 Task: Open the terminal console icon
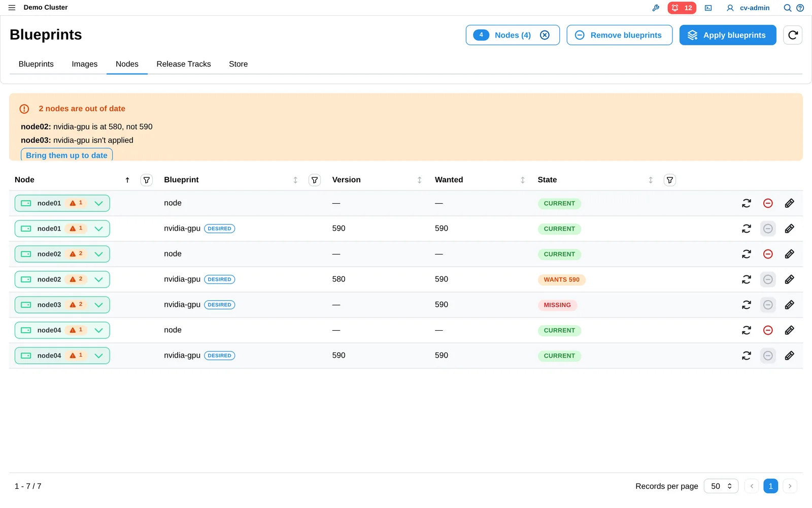[x=708, y=8]
